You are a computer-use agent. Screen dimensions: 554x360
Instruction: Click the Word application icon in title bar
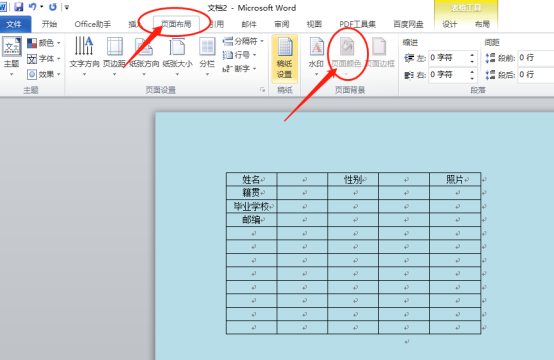pos(4,7)
